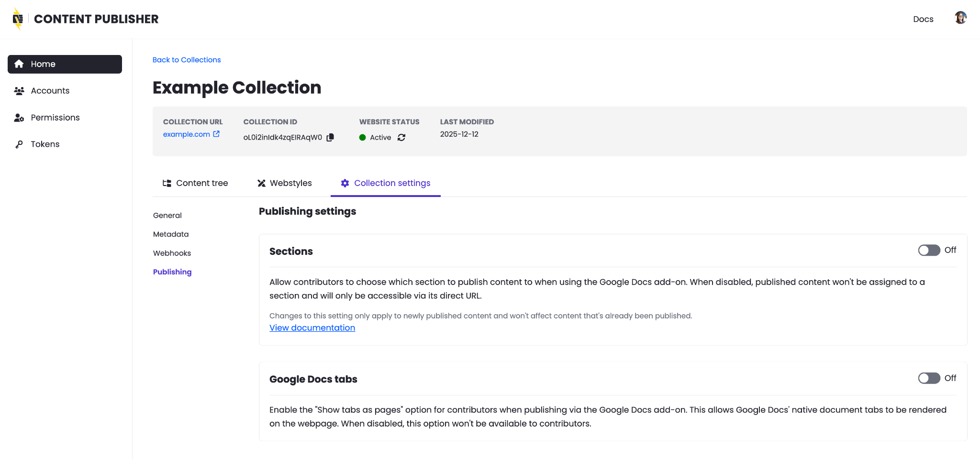This screenshot has width=980, height=460.
Task: Open the user profile avatar
Action: point(960,18)
